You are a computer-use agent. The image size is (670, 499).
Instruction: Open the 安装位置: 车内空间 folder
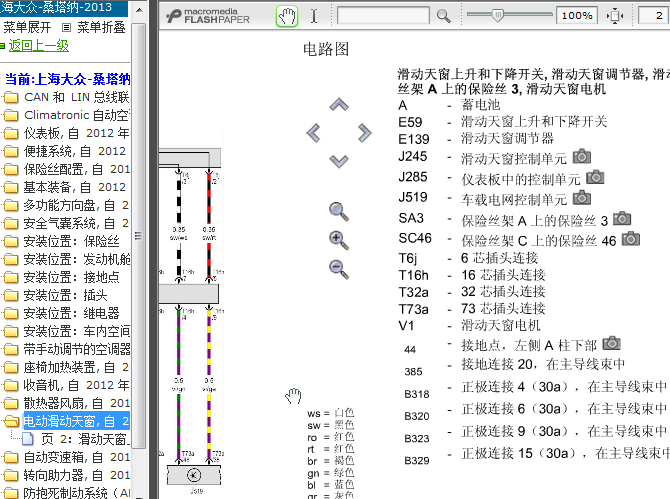66,331
